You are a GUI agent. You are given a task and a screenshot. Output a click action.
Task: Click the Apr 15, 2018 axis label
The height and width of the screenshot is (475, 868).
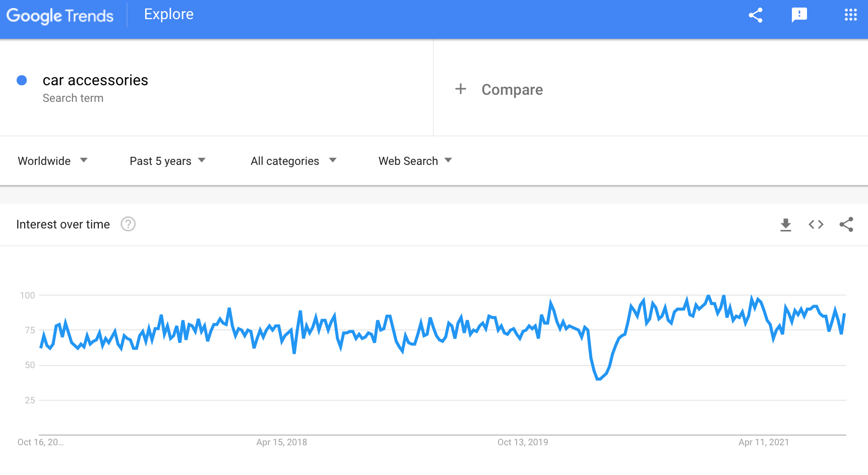[281, 442]
